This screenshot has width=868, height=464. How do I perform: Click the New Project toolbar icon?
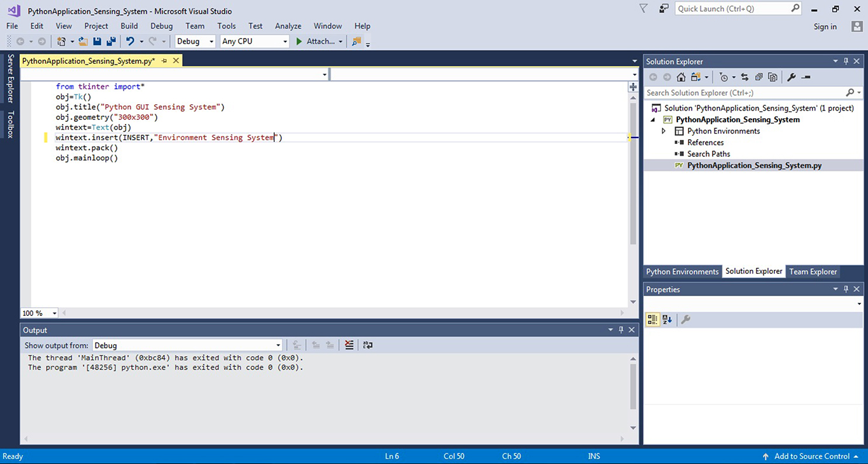click(61, 42)
